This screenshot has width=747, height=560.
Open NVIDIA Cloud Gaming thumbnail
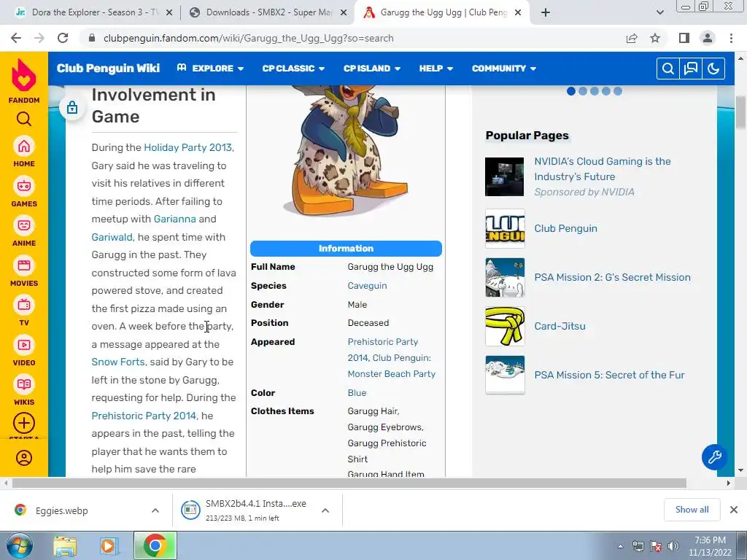pyautogui.click(x=505, y=176)
